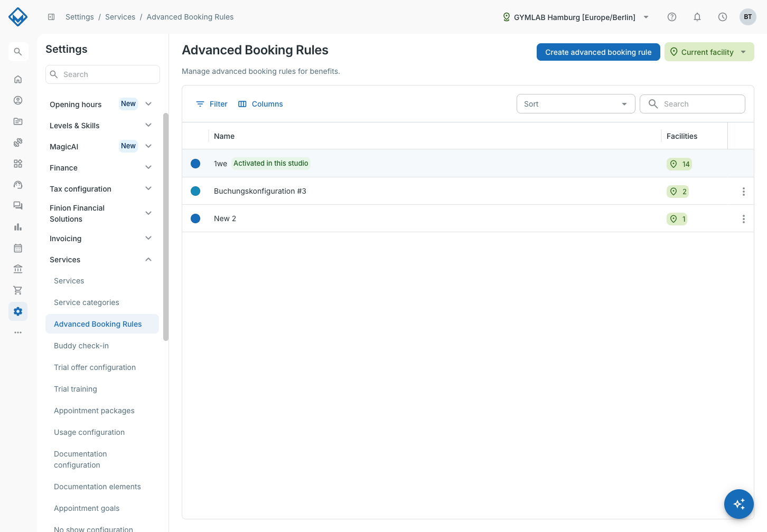Screen dimensions: 767x532
Task: Open the chat messages icon
Action: coord(18,206)
